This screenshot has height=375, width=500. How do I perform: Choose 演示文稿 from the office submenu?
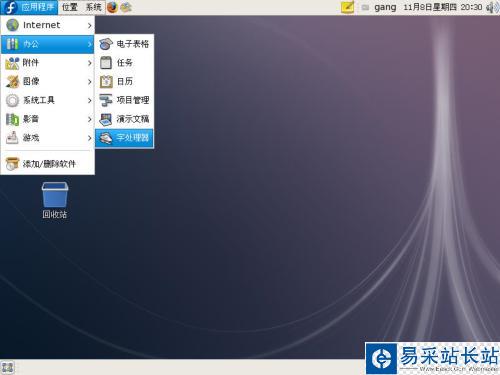pyautogui.click(x=124, y=119)
